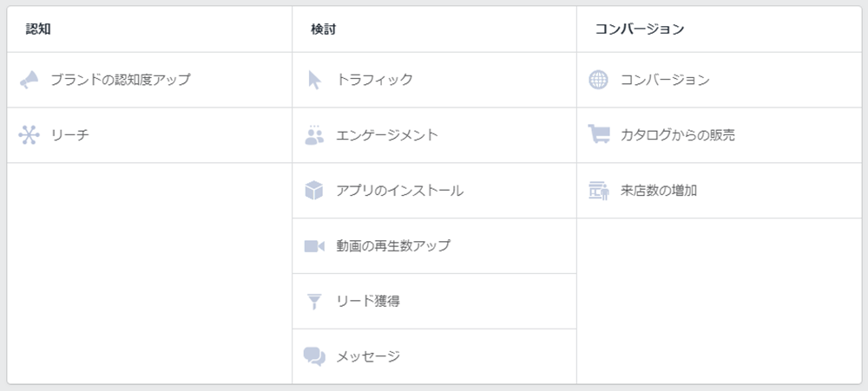Click the video camera icon for 動画の再生数アップ
This screenshot has height=391, width=868.
tap(314, 246)
